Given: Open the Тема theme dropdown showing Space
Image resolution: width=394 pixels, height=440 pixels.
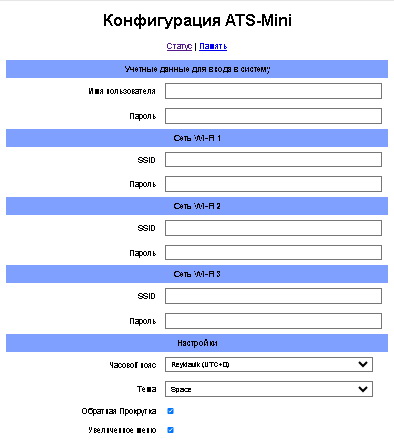Looking at the screenshot, I should click(269, 389).
